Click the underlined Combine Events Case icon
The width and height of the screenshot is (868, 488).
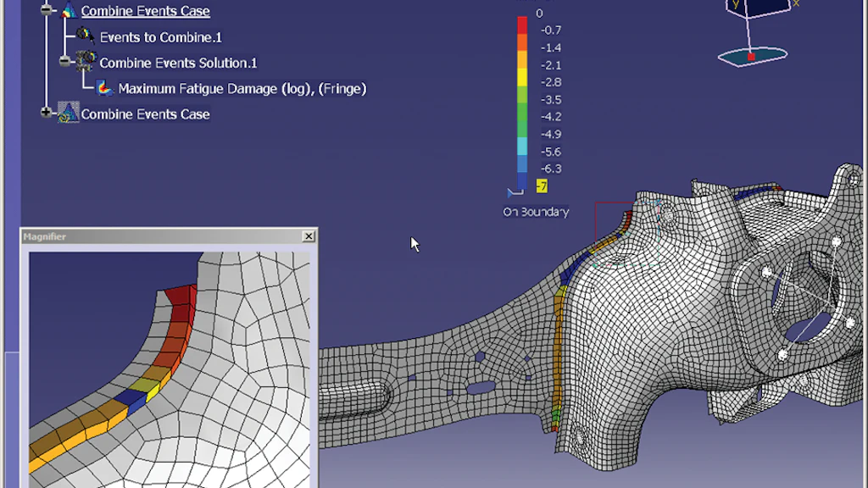point(69,10)
